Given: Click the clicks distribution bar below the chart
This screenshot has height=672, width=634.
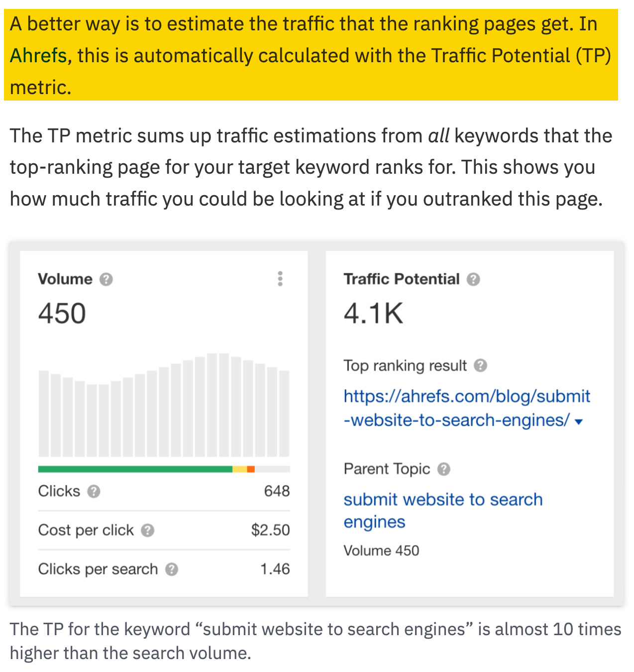Looking at the screenshot, I should [x=164, y=468].
